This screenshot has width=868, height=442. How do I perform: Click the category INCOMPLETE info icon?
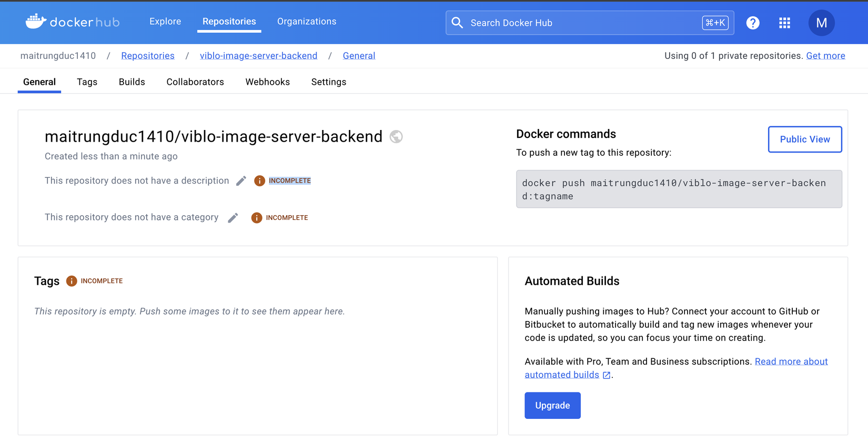coord(257,218)
